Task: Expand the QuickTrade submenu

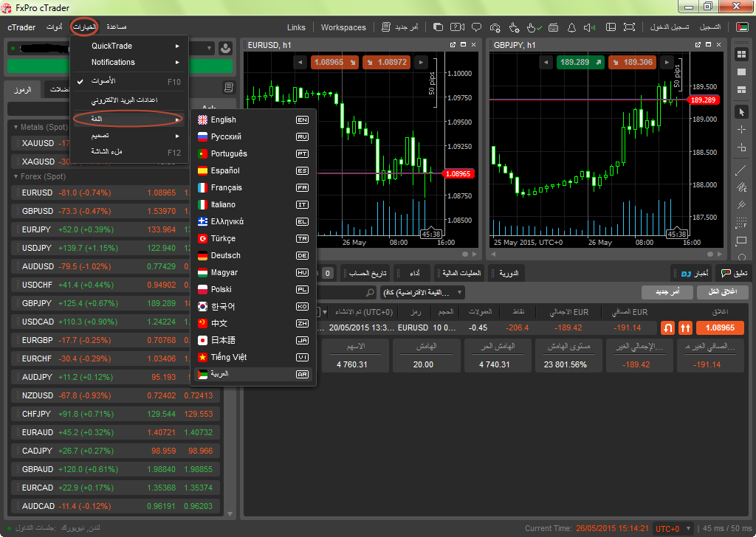Action: 129,46
